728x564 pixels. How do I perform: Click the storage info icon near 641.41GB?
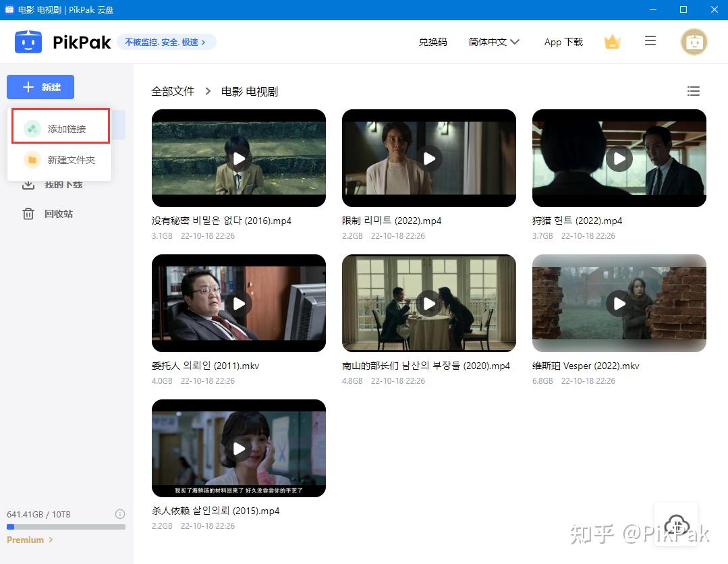click(x=120, y=514)
